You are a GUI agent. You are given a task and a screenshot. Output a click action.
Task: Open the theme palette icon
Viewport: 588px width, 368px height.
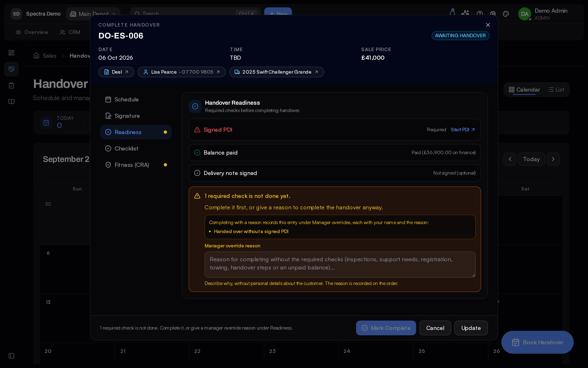(506, 14)
